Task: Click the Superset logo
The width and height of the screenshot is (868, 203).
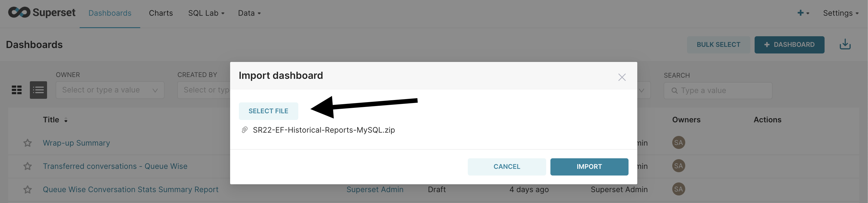Action: tap(42, 13)
